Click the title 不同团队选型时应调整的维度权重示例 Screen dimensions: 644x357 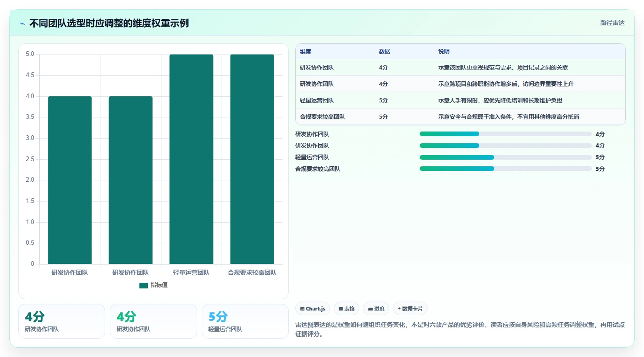(109, 23)
